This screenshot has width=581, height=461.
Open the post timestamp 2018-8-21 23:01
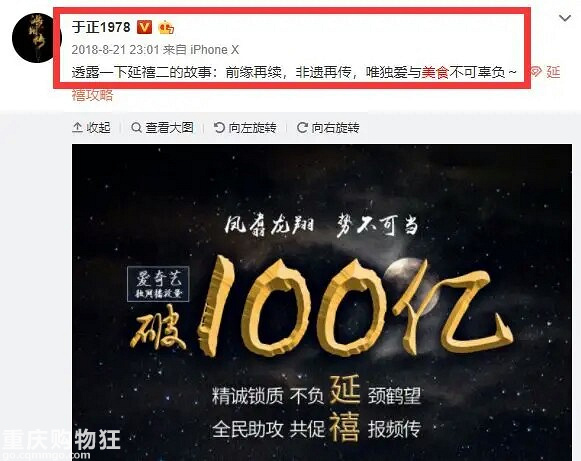(x=115, y=50)
